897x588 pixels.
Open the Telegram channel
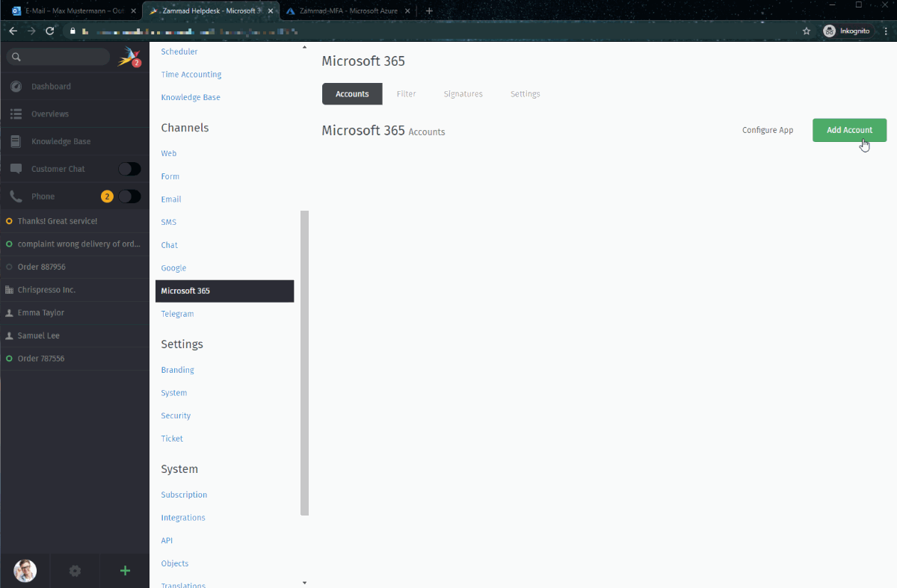coord(177,315)
